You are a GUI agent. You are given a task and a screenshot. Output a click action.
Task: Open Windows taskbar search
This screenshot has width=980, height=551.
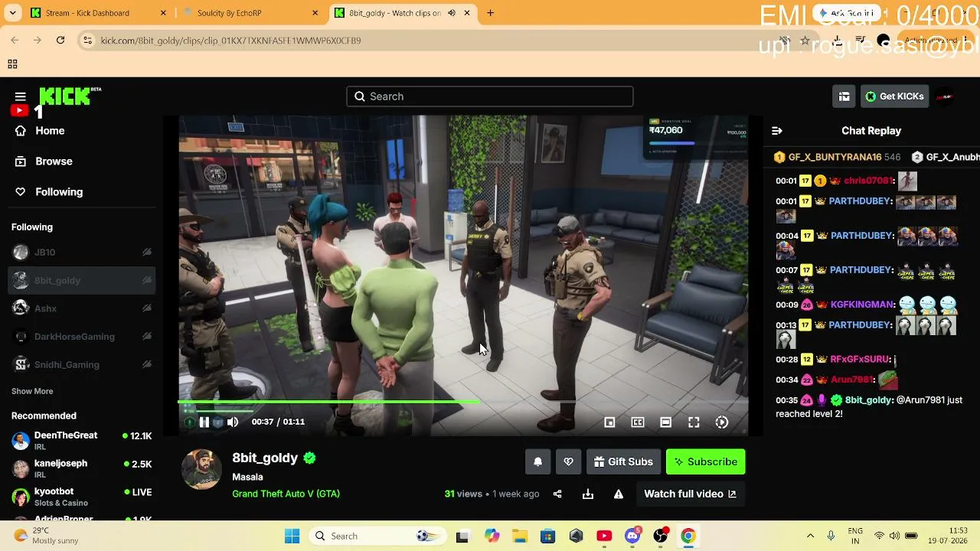pos(379,536)
